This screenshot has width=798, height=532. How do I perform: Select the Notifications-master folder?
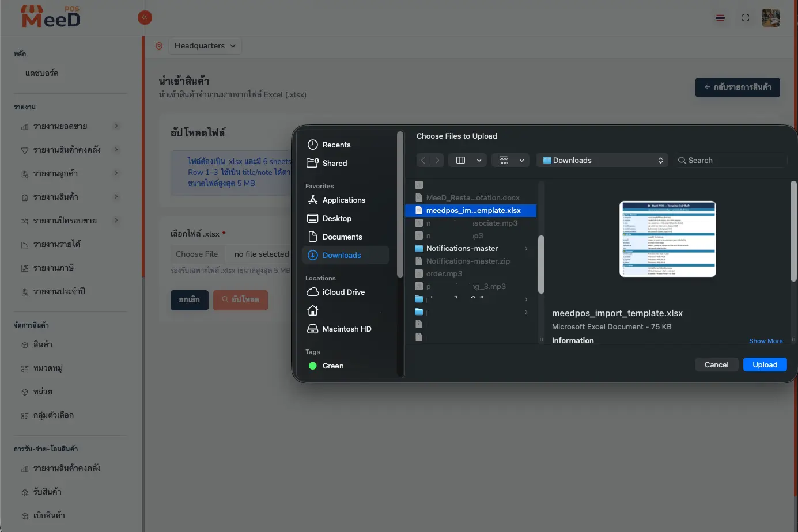(x=471, y=249)
